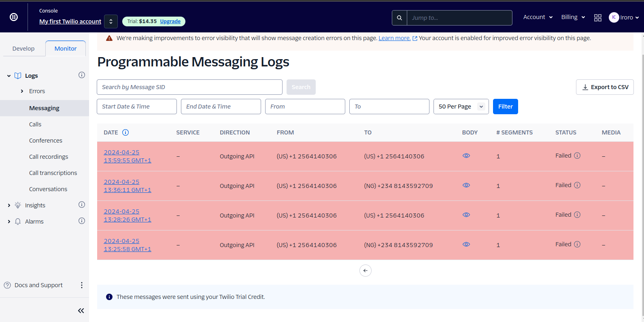The height and width of the screenshot is (322, 644).
Task: Select Call recordings in the sidebar
Action: (49, 157)
